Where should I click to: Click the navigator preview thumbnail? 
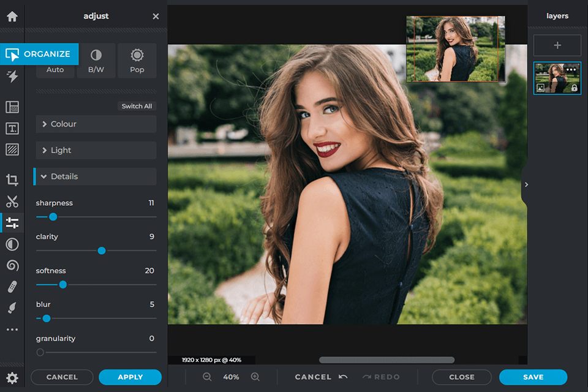click(x=456, y=49)
